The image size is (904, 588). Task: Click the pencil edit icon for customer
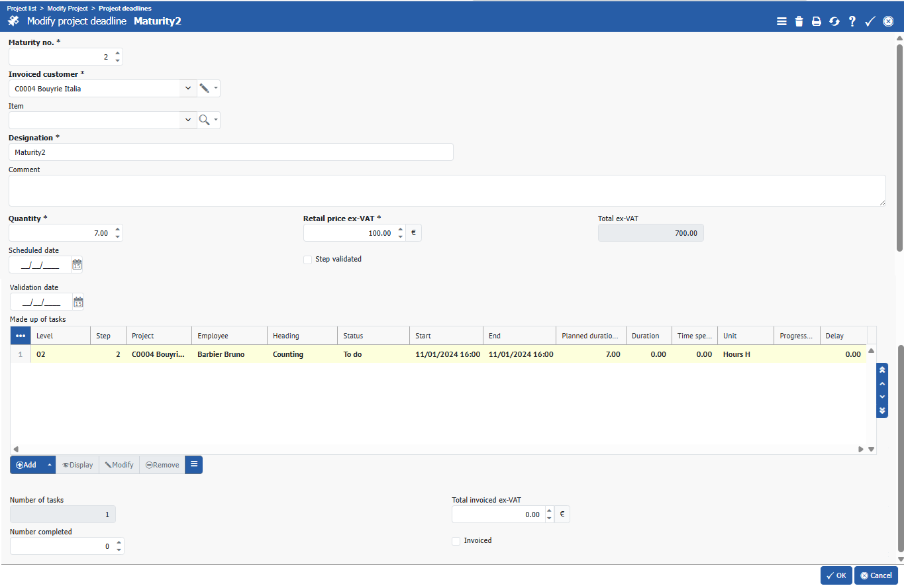205,88
